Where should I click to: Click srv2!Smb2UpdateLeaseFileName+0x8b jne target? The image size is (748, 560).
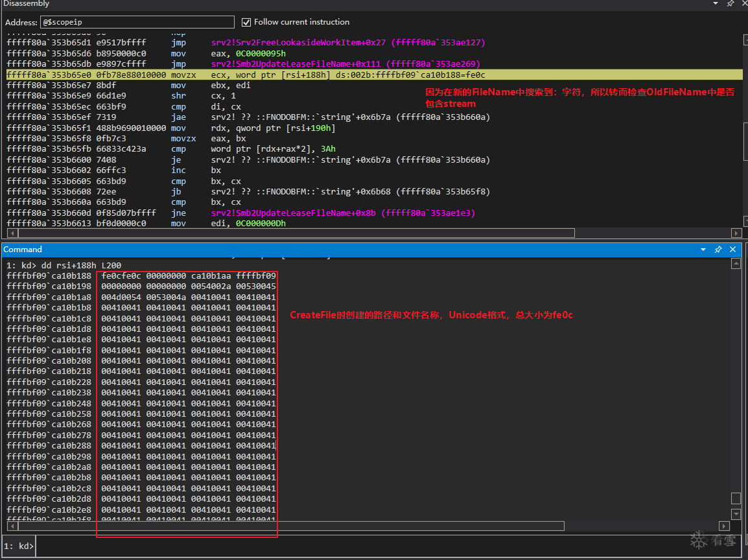click(343, 213)
